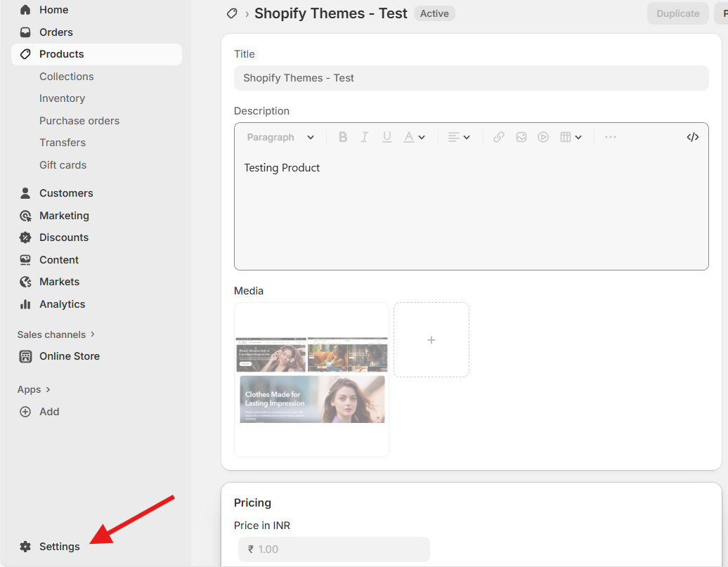The image size is (728, 567).
Task: Open the Markets page
Action: pyautogui.click(x=60, y=282)
